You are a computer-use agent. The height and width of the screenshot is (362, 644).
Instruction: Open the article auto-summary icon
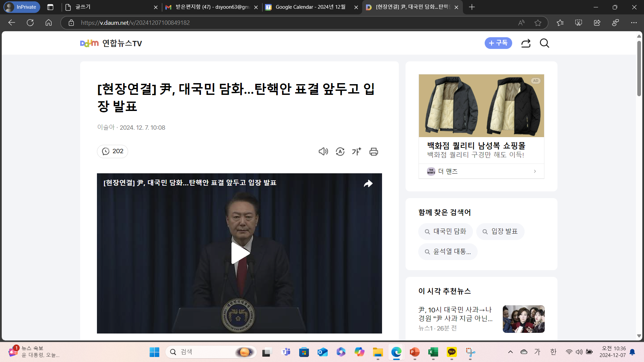pyautogui.click(x=340, y=152)
